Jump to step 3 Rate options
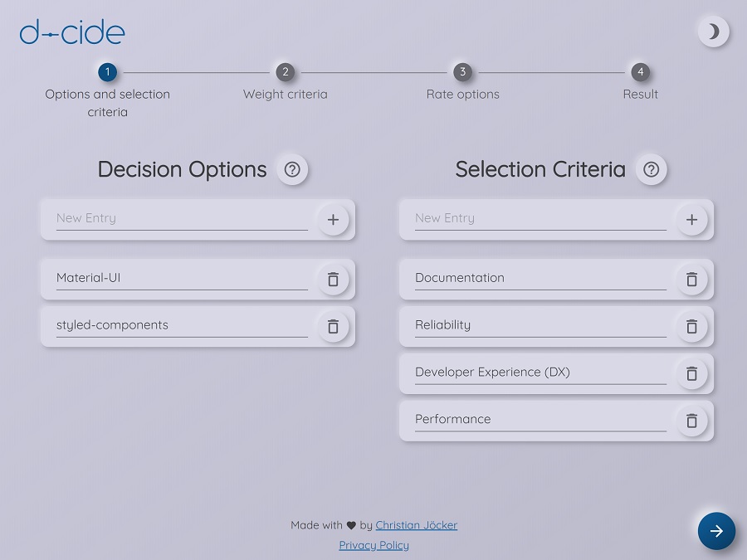The image size is (747, 560). (462, 72)
